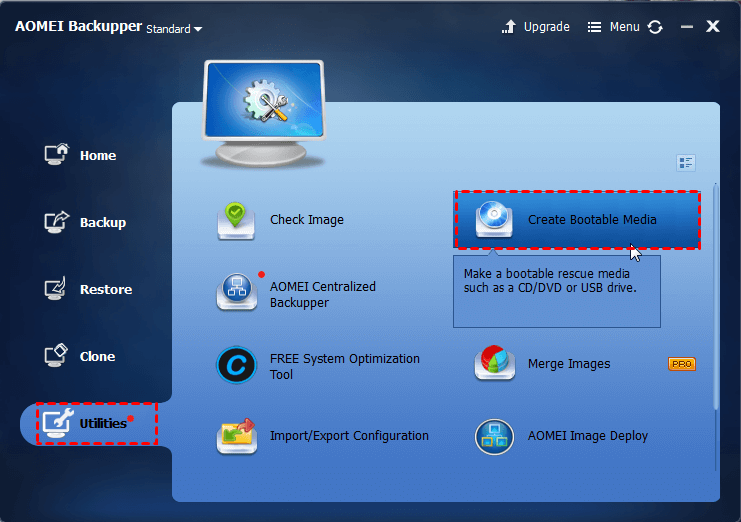Close the AOMEI Backupper window
This screenshot has width=741, height=522.
coord(713,26)
